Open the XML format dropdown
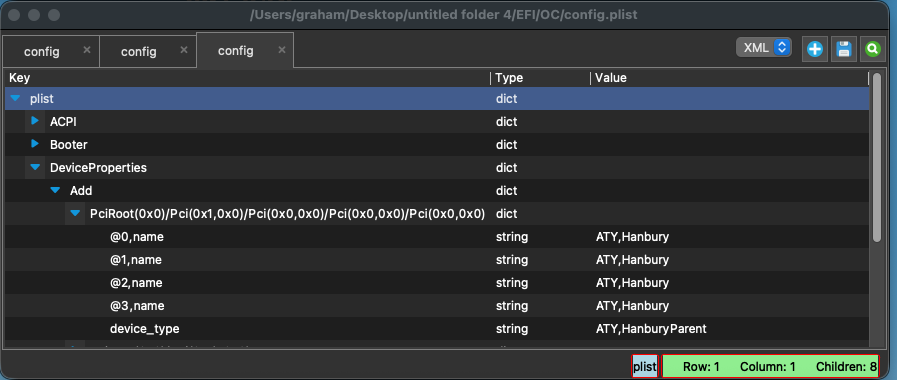This screenshot has height=380, width=897. (764, 48)
